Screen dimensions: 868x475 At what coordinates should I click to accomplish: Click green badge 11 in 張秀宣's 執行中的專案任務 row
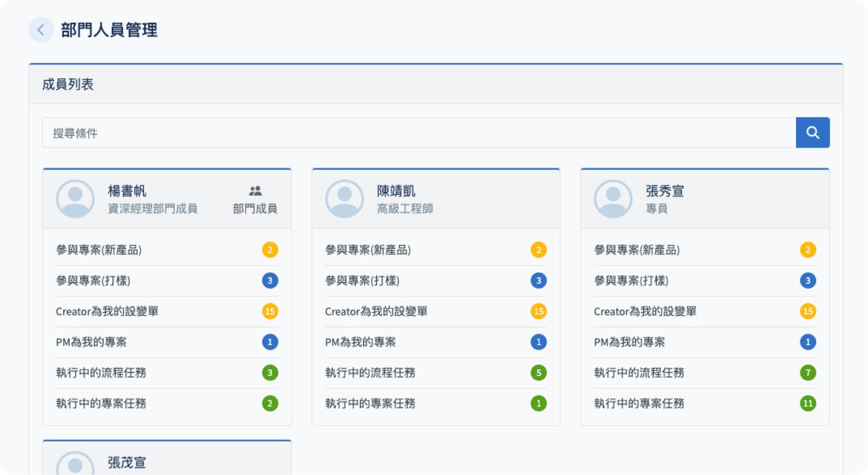click(807, 403)
